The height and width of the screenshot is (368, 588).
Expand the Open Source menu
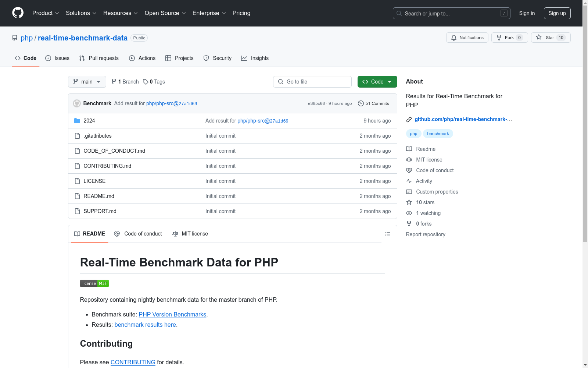(x=165, y=13)
